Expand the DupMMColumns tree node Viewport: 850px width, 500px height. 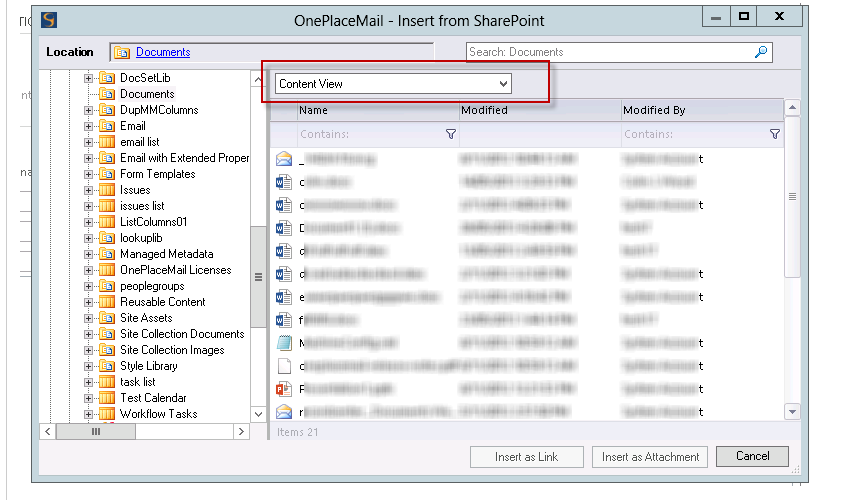pos(88,110)
